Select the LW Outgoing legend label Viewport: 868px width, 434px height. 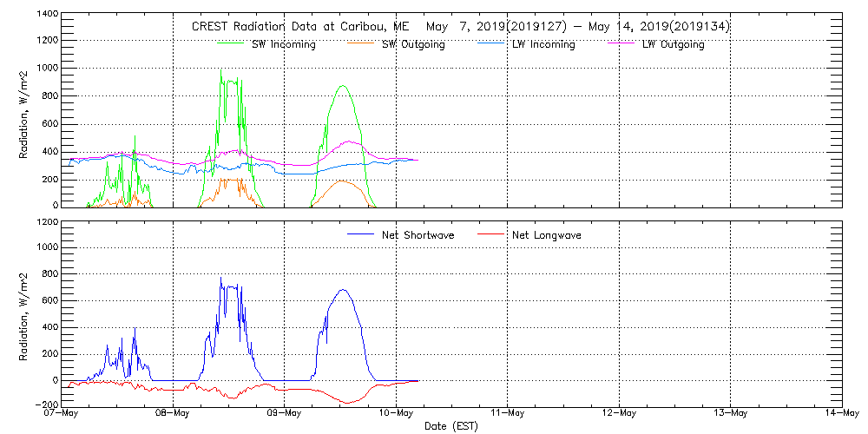(673, 44)
